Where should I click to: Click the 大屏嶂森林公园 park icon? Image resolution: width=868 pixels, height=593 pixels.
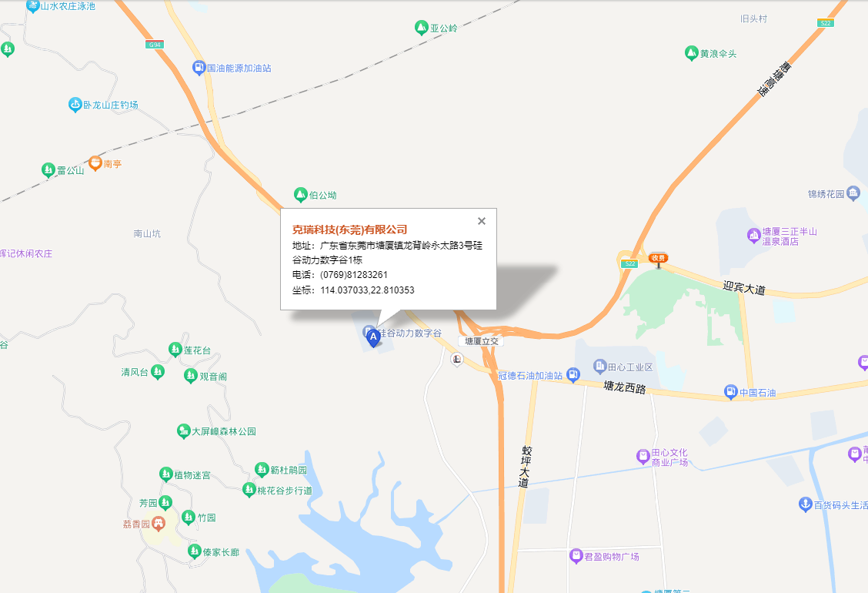[x=183, y=431]
